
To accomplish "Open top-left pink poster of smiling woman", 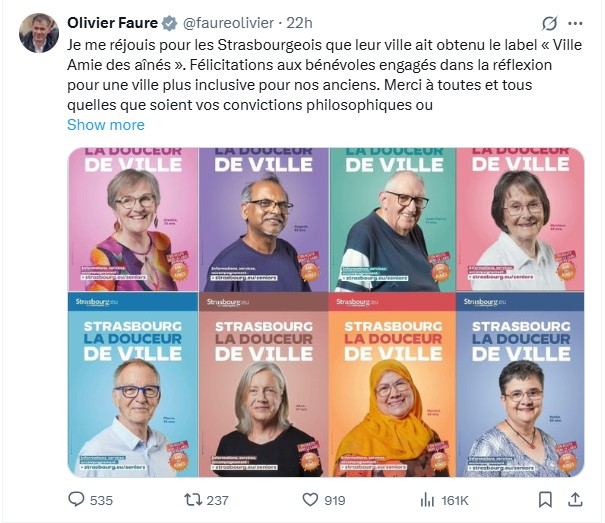I will pyautogui.click(x=132, y=220).
